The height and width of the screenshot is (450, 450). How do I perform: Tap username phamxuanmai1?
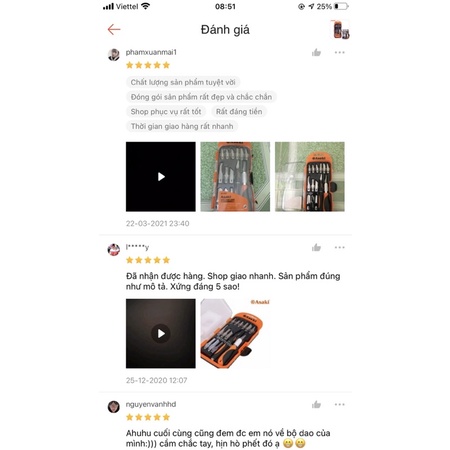click(x=151, y=52)
